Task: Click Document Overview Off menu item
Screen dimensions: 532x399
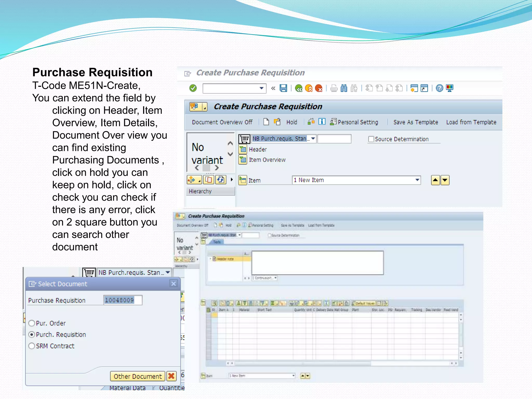Action: (x=222, y=122)
